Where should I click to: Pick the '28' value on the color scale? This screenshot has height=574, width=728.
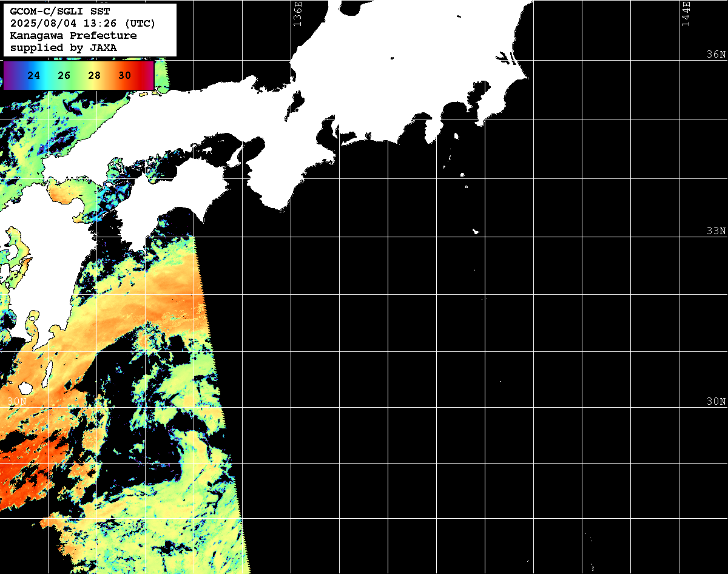pyautogui.click(x=94, y=76)
